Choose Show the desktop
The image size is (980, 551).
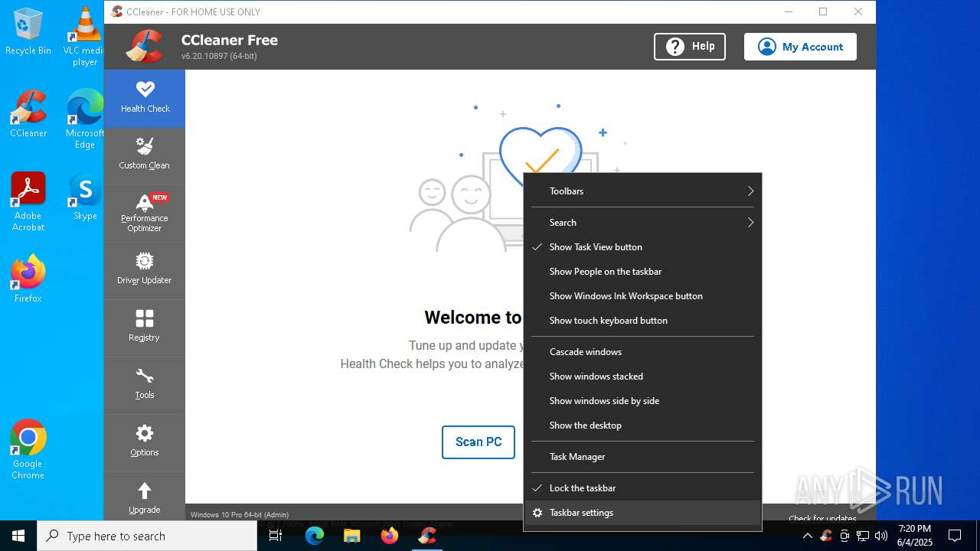(x=642, y=425)
